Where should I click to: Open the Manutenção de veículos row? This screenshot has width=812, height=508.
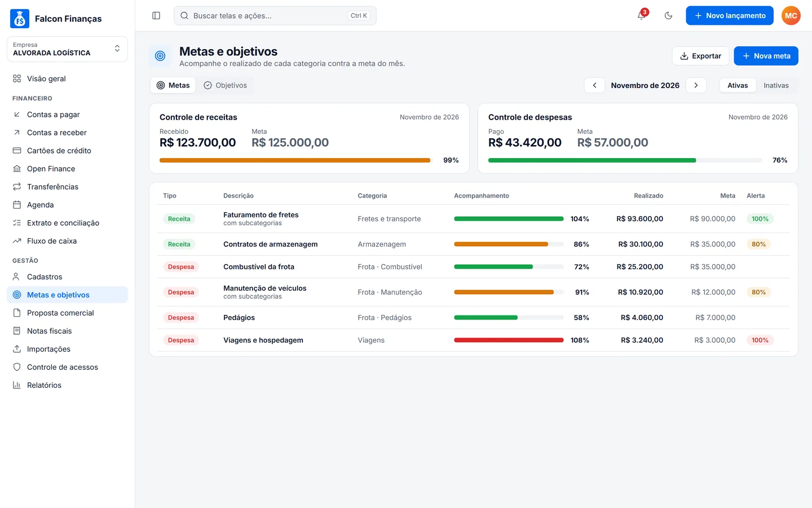tap(474, 292)
